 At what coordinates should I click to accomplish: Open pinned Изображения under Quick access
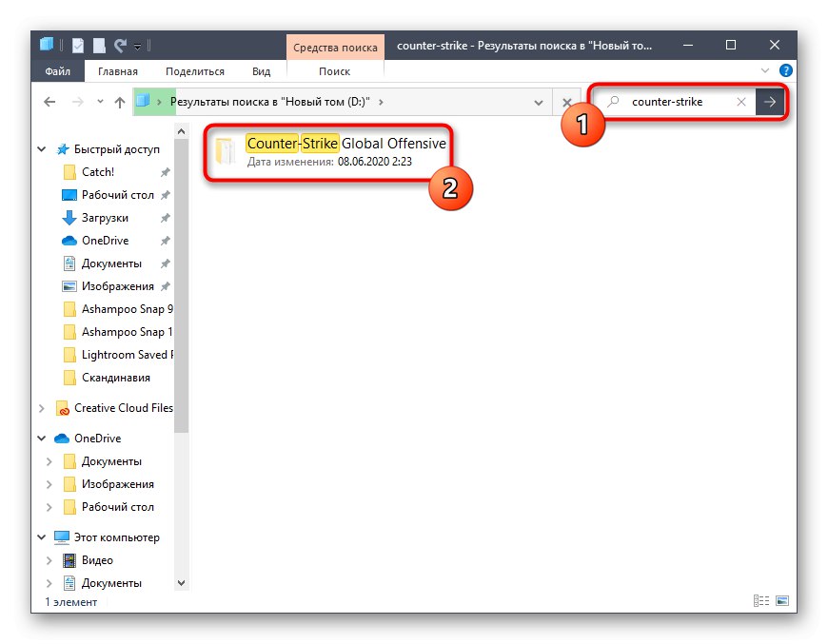click(x=118, y=286)
